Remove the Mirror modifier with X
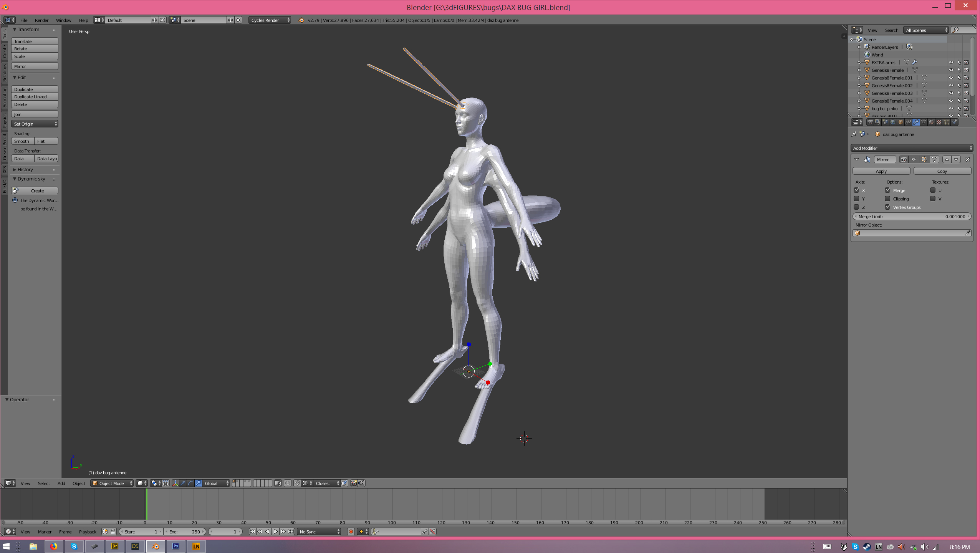Screen dimensions: 980x553 [x=967, y=159]
